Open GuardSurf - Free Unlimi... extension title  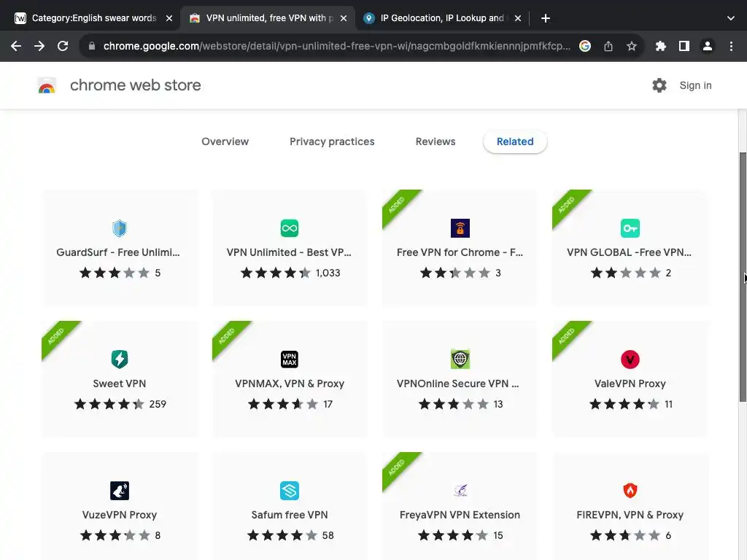[117, 252]
